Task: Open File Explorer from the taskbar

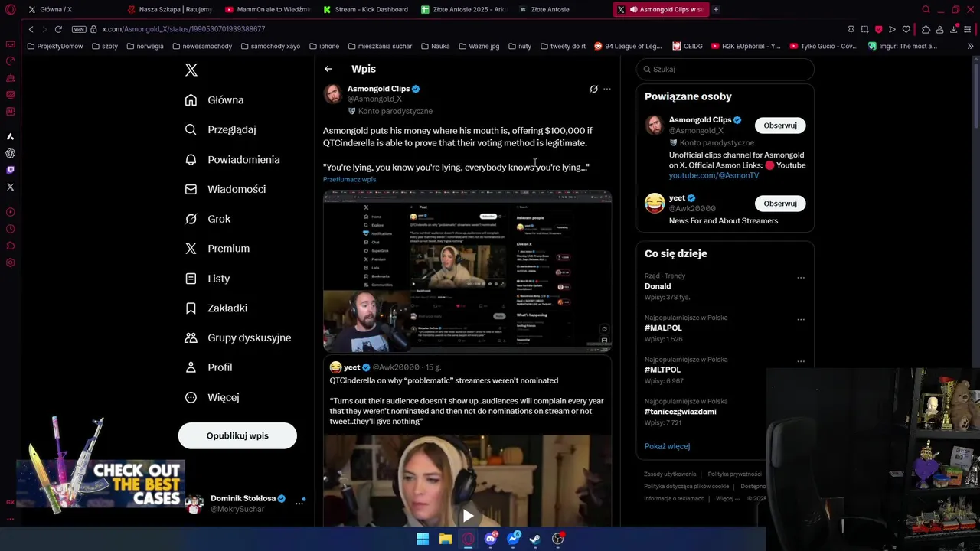Action: [x=446, y=539]
